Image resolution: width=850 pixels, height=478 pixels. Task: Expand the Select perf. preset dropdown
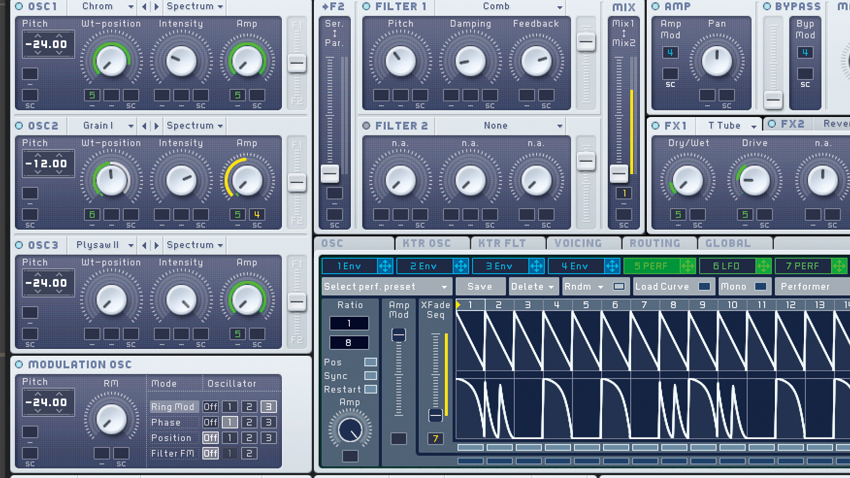coord(386,287)
